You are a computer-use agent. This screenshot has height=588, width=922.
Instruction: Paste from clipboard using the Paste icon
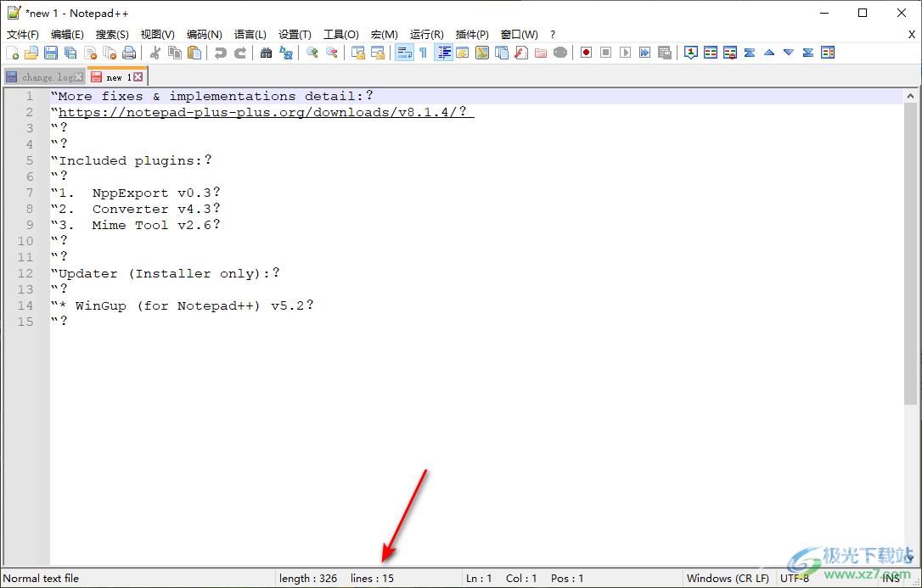(x=194, y=53)
